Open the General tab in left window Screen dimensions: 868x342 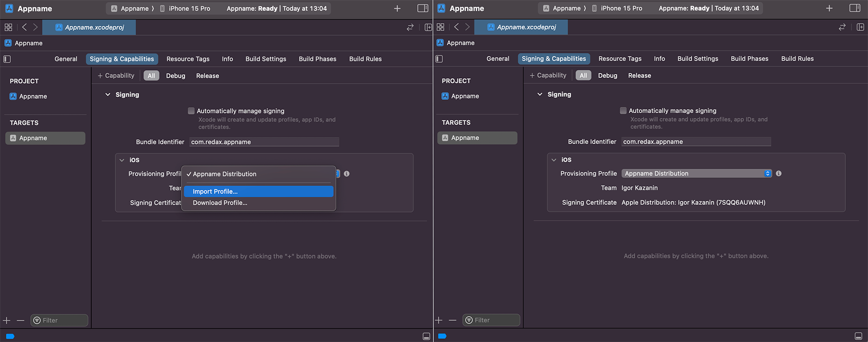[x=66, y=59]
